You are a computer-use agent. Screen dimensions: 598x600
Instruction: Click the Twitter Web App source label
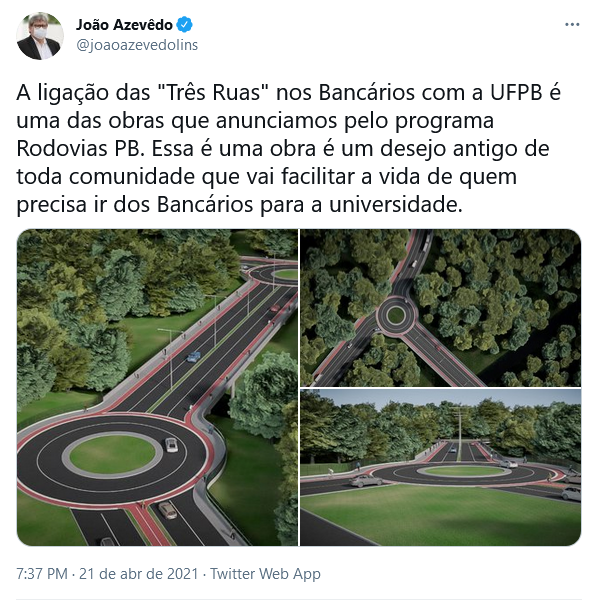[265, 574]
